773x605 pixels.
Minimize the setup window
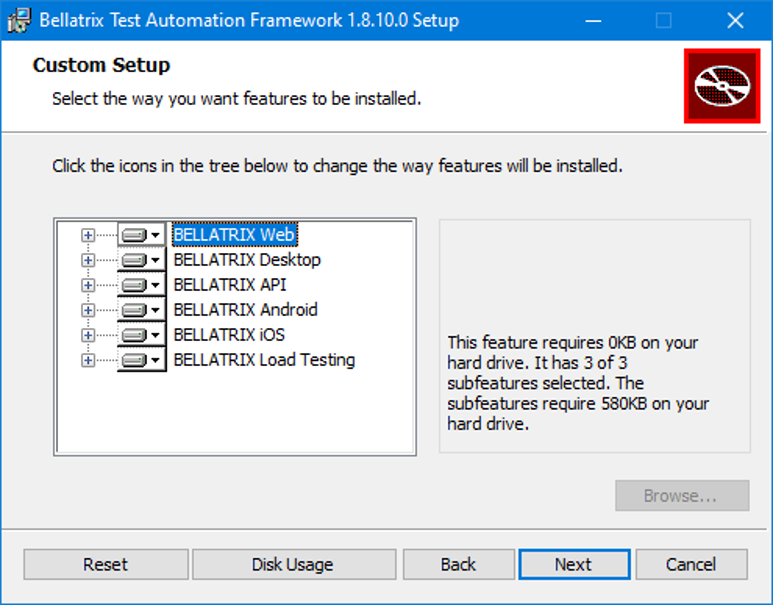pos(593,21)
